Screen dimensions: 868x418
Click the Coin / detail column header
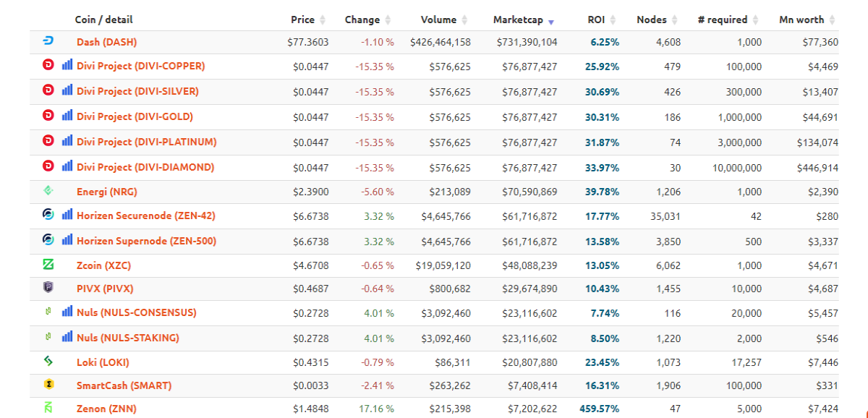104,20
